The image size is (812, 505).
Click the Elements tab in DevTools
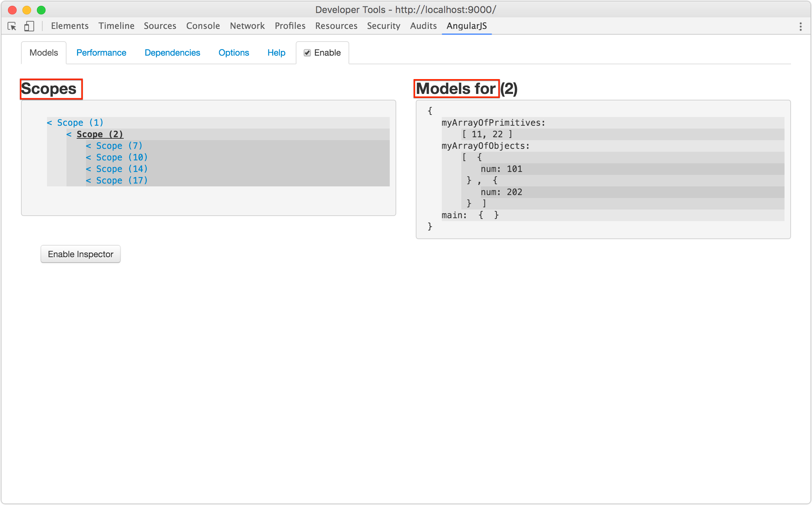pos(69,26)
